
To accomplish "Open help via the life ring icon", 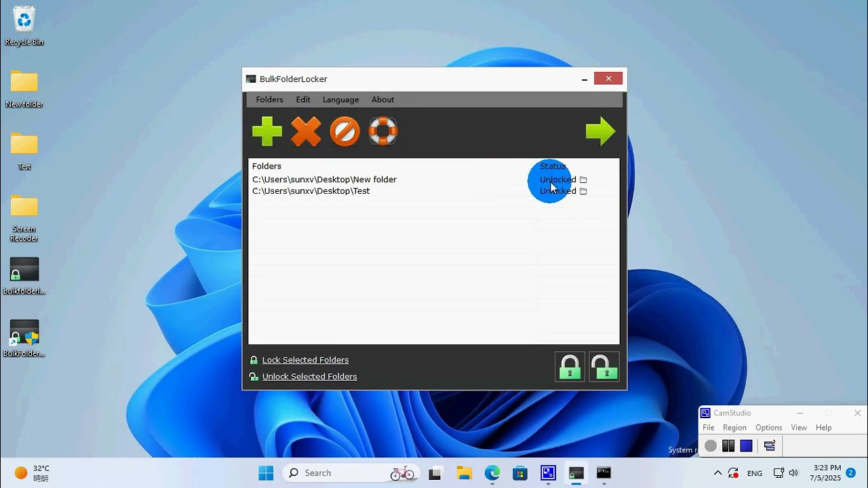I will point(382,131).
